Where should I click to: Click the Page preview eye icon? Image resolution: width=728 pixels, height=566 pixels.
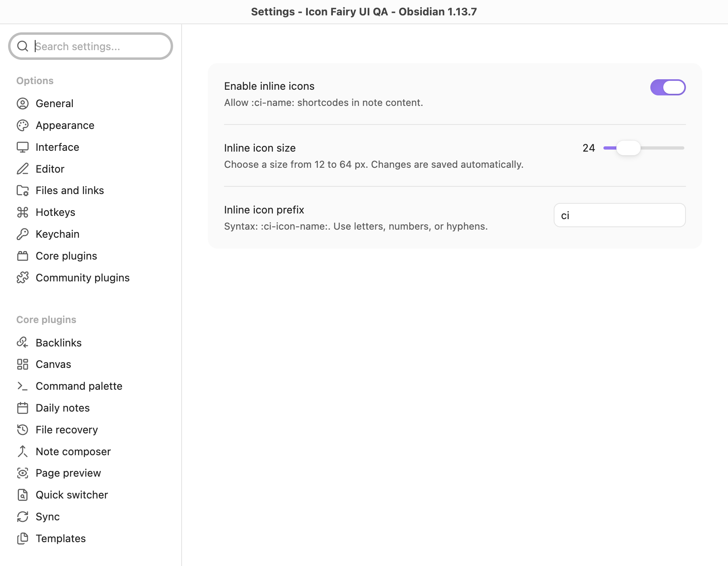(23, 473)
